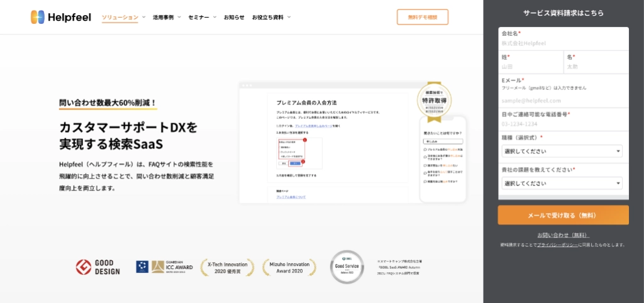Viewport: 644px width, 303px height.
Task: Click the GOOD DESIGN award logo
Action: click(x=97, y=267)
